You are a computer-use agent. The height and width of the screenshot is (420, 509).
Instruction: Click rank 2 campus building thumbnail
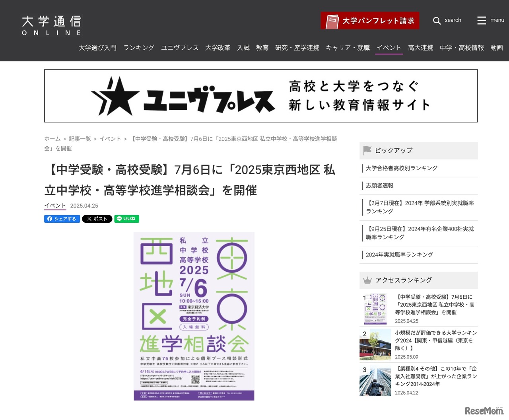[375, 345]
